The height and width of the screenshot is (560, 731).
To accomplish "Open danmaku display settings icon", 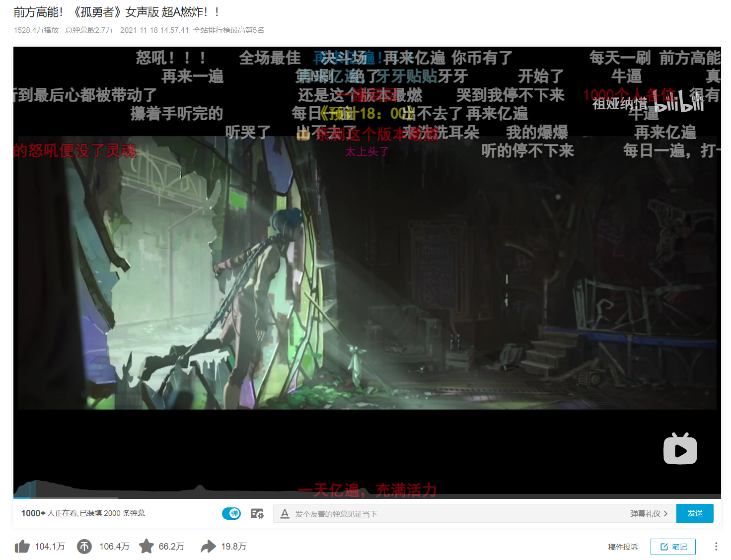I will [x=257, y=513].
